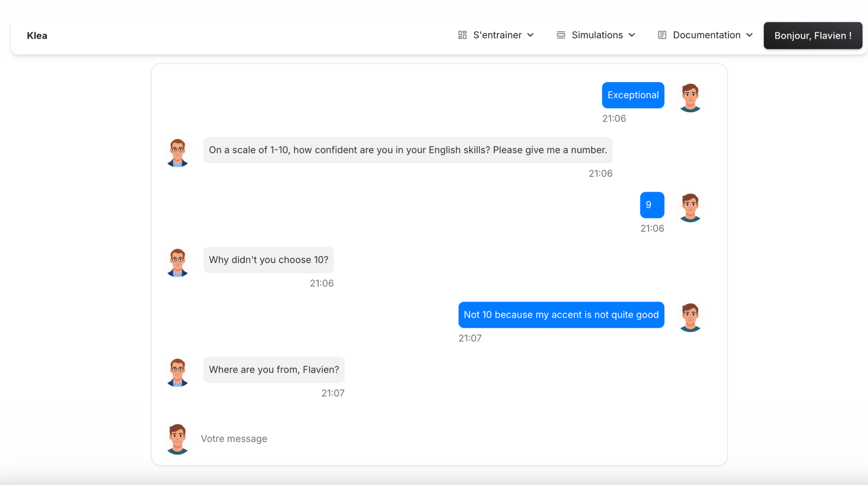868x485 pixels.
Task: Expand the Simulations dropdown chevron
Action: [632, 35]
